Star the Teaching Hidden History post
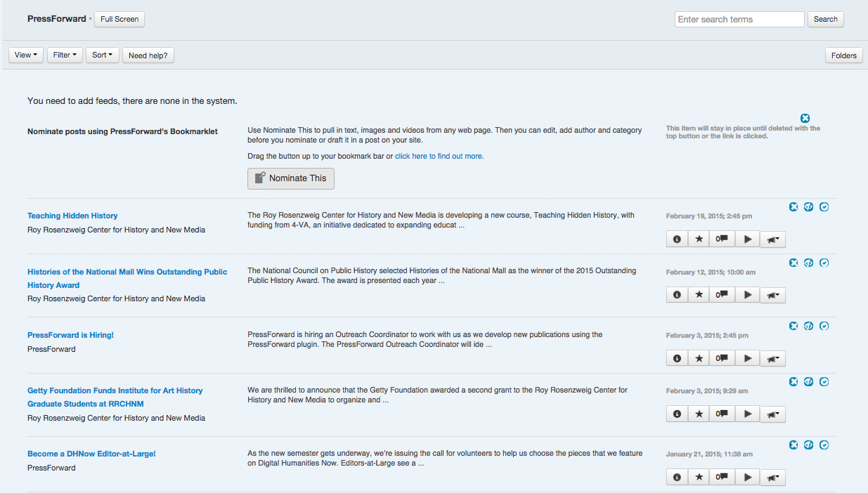This screenshot has width=868, height=493. click(699, 239)
